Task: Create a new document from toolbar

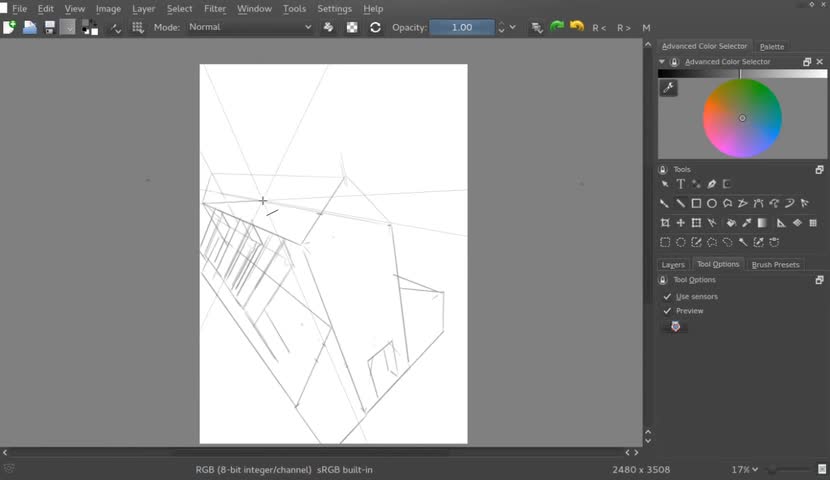Action: [x=9, y=27]
